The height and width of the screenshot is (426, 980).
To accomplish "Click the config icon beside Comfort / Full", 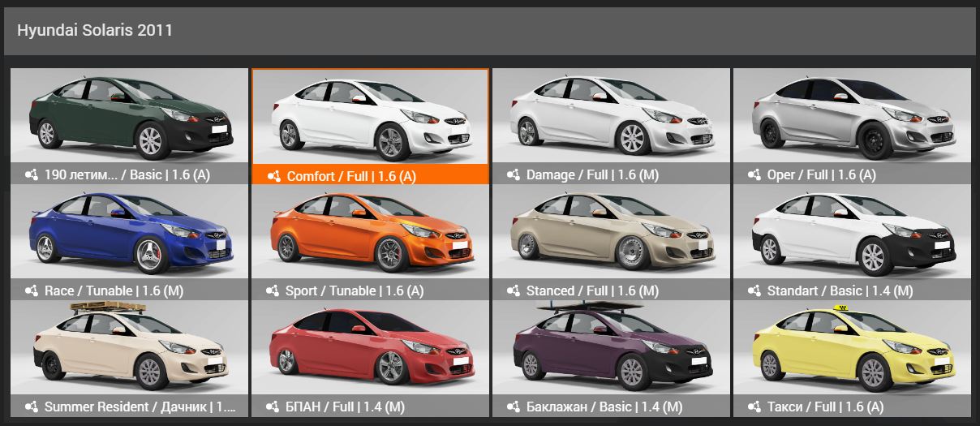I will [273, 175].
